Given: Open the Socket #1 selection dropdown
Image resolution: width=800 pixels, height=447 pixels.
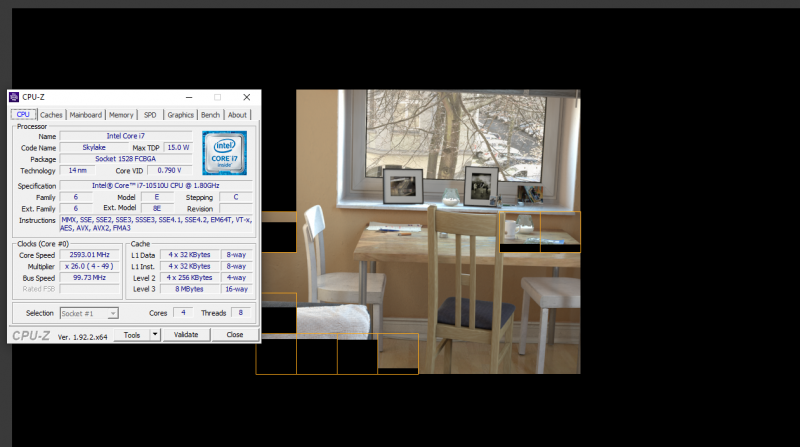Looking at the screenshot, I should (x=88, y=313).
